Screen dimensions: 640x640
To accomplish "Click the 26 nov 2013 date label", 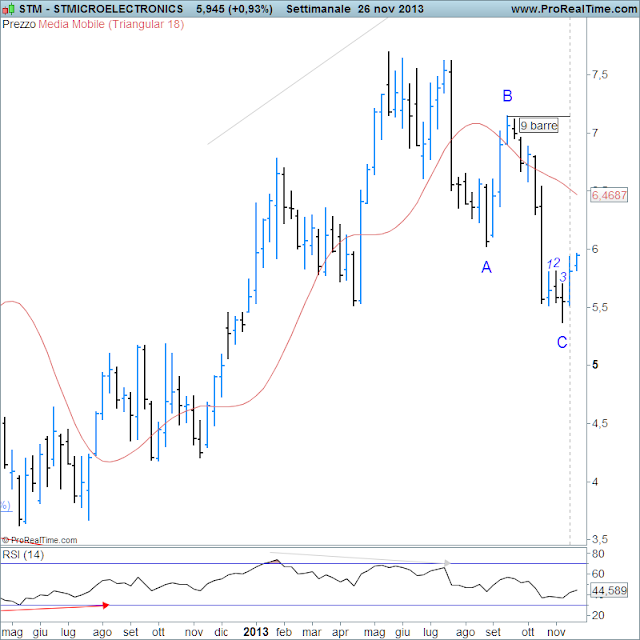I will [x=391, y=9].
